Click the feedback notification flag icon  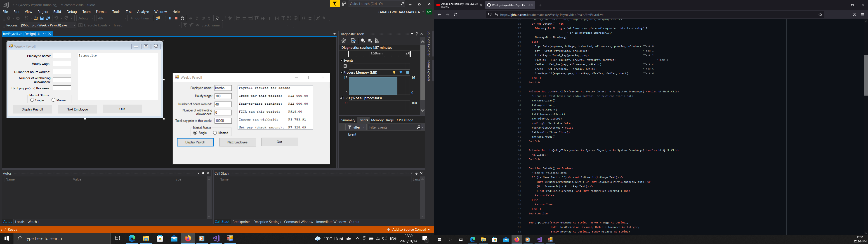[x=335, y=4]
